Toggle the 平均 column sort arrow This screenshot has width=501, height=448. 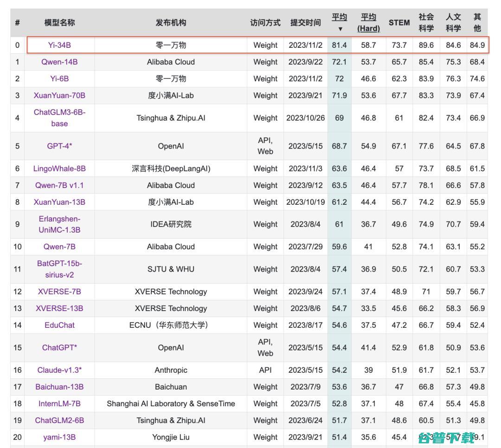(x=340, y=29)
